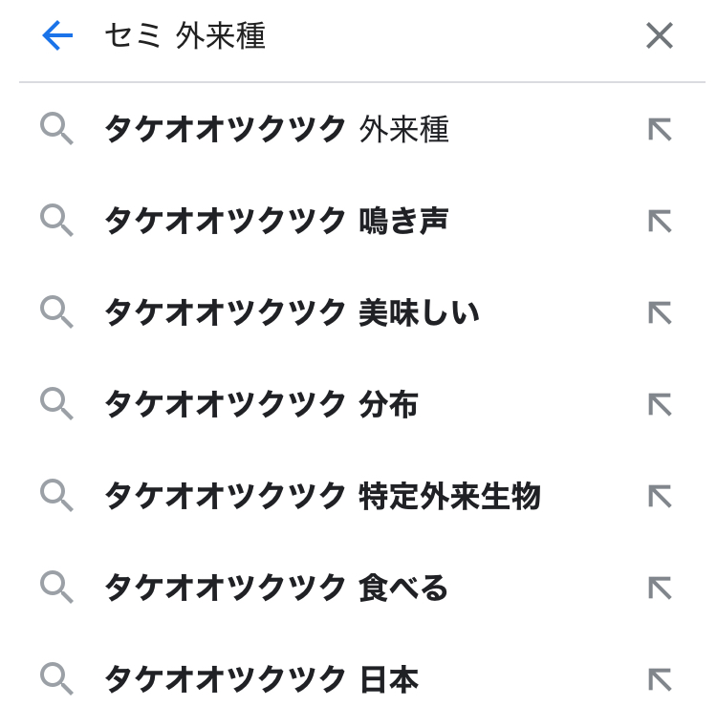Pick suggestion タケオオツクツク 特定外来生物

point(321,496)
